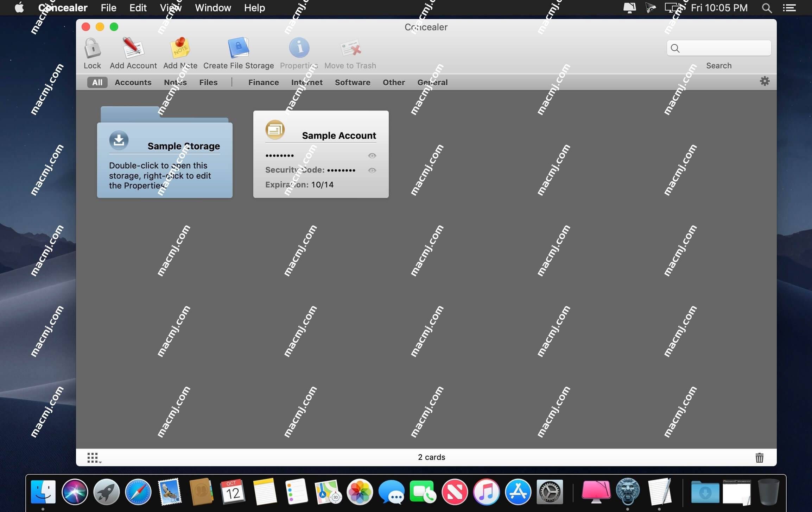This screenshot has height=512, width=812.
Task: Click the Search field
Action: tap(719, 48)
